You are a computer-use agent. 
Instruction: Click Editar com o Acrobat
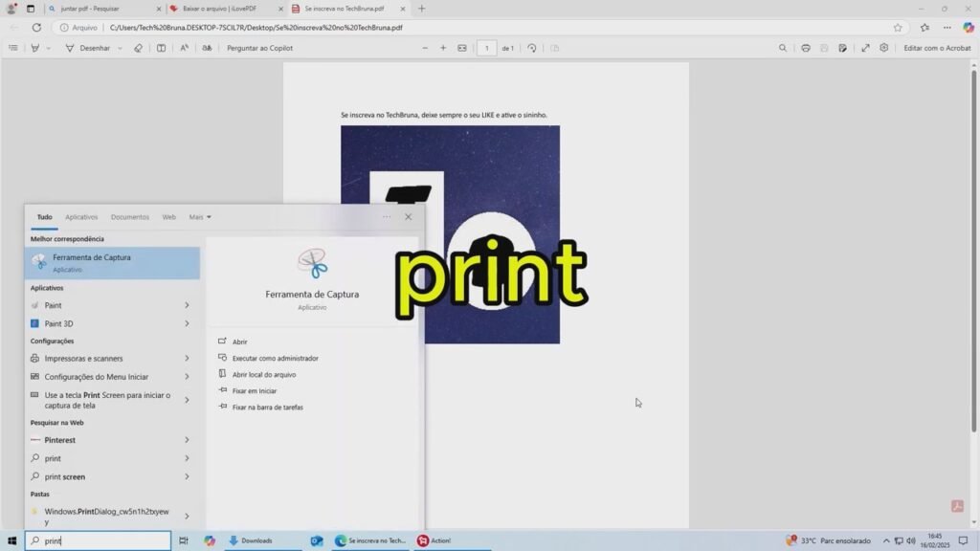(937, 48)
